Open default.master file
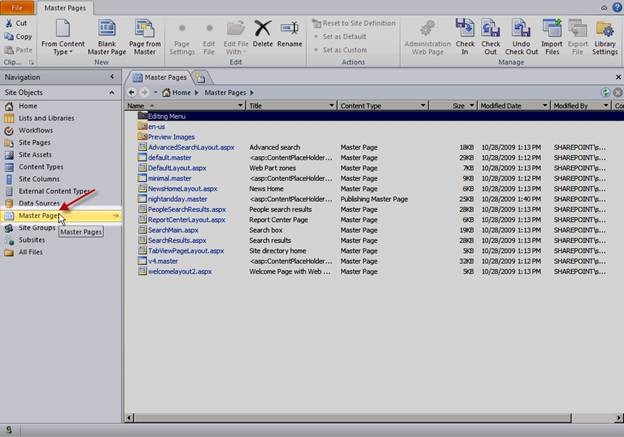 coord(170,158)
